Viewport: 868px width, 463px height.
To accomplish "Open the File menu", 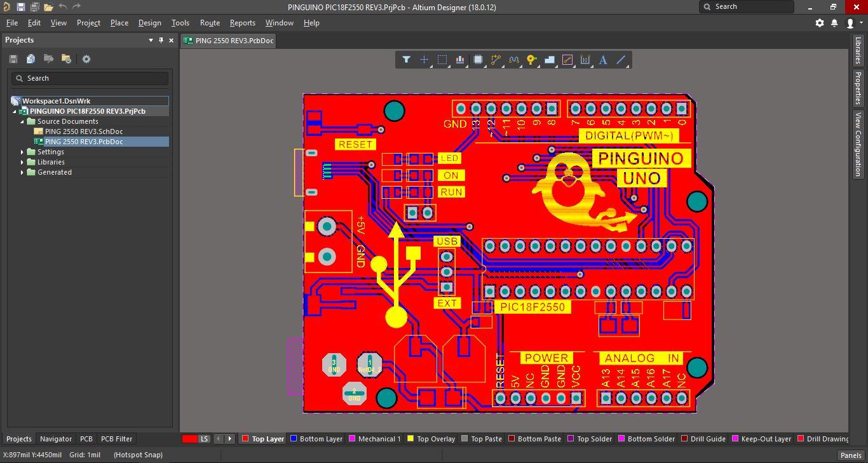I will tap(12, 23).
